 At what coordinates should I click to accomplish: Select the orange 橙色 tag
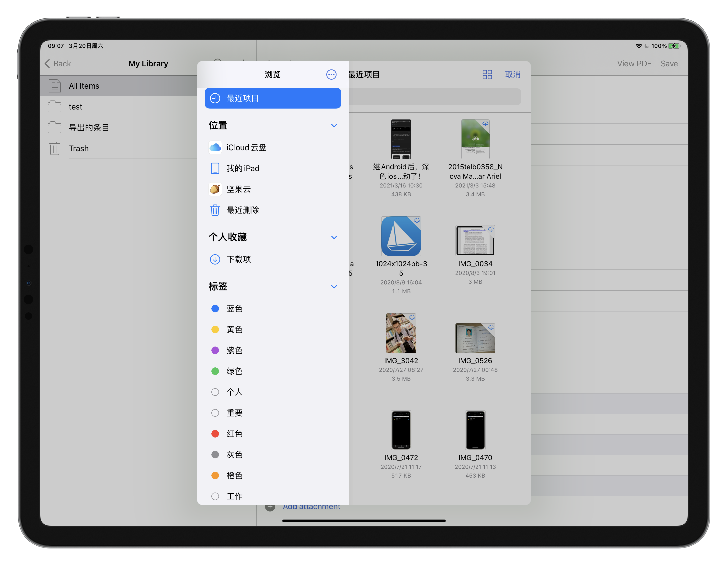pos(273,475)
